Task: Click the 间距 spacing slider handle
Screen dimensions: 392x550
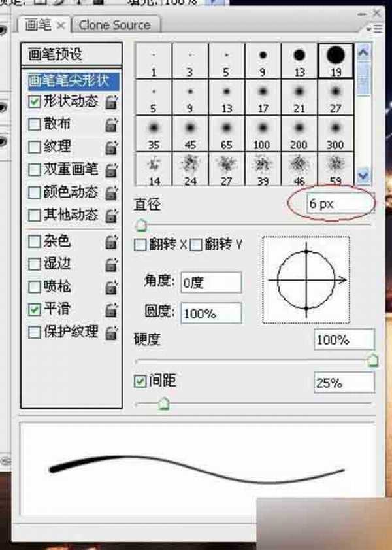Action: point(163,403)
